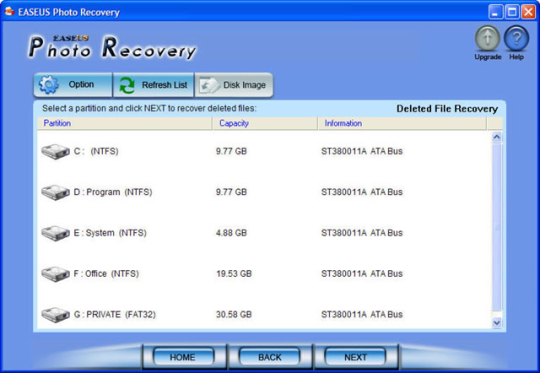Viewport: 540px width, 373px height.
Task: Click the Upgrade arrow icon
Action: tap(487, 38)
